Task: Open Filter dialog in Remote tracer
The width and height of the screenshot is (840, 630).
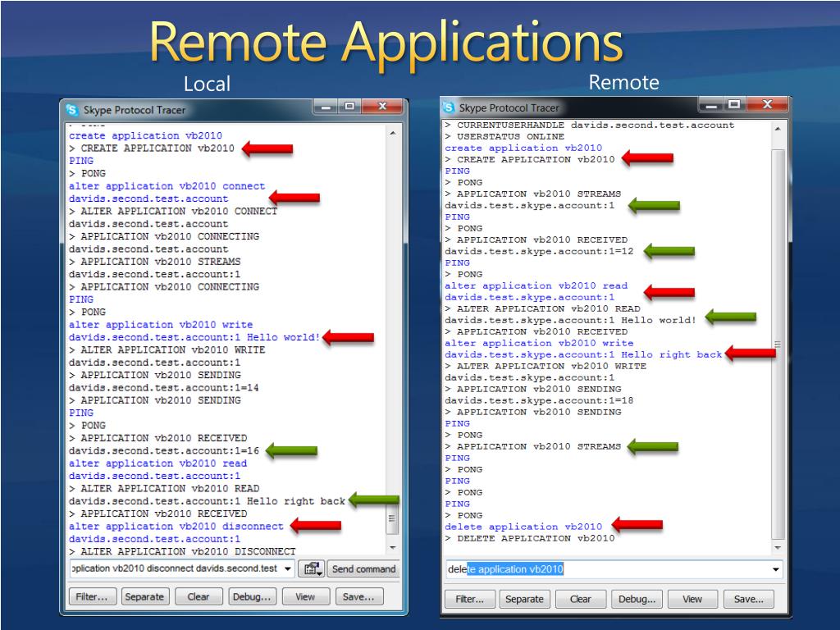Action: [x=469, y=599]
